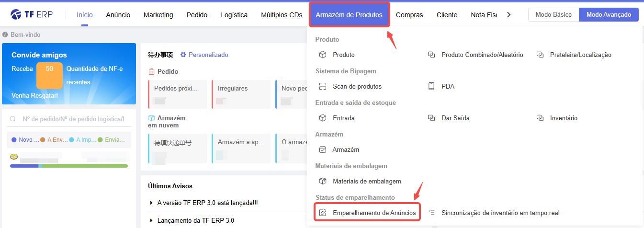The image size is (644, 228).
Task: Click the Scan de produtos icon
Action: [x=323, y=86]
